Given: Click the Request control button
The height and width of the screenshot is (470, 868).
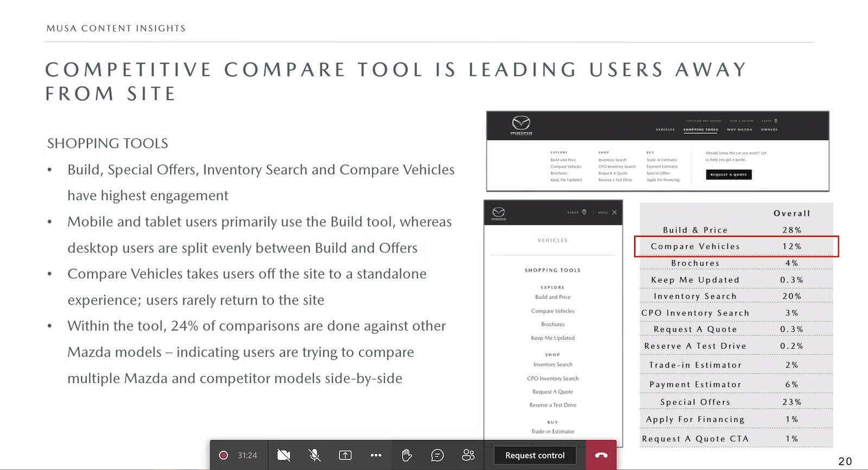Looking at the screenshot, I should pyautogui.click(x=535, y=455).
